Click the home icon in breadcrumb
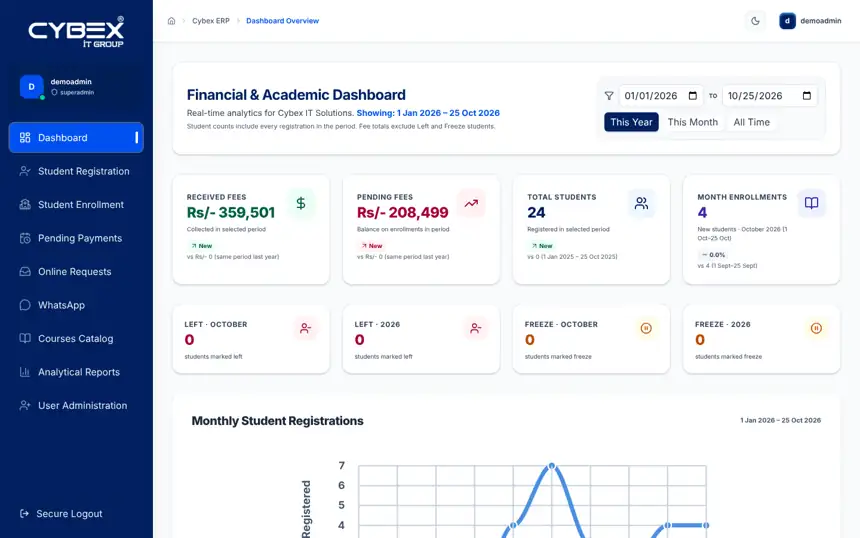Screen dimensions: 860x538 (171, 21)
